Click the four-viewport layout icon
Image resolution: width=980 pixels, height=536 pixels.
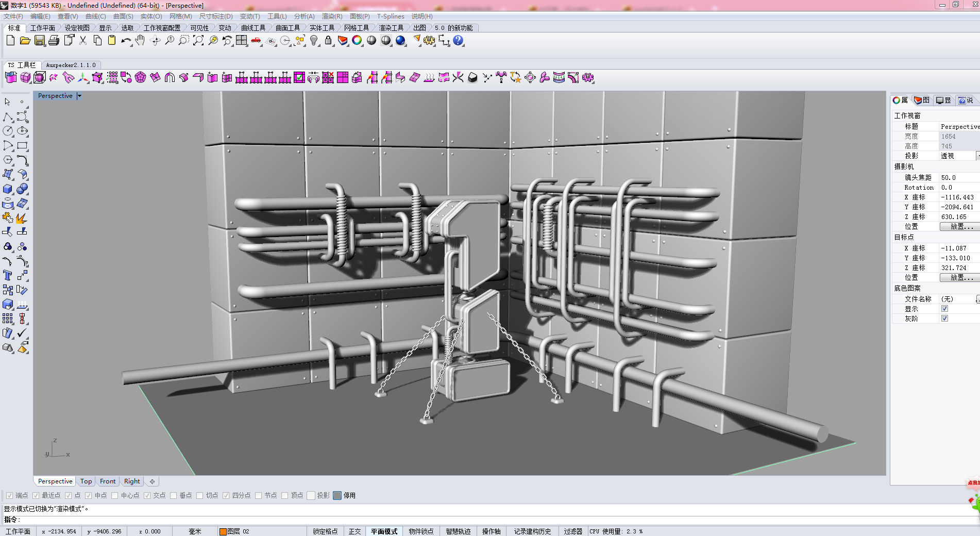(x=242, y=40)
